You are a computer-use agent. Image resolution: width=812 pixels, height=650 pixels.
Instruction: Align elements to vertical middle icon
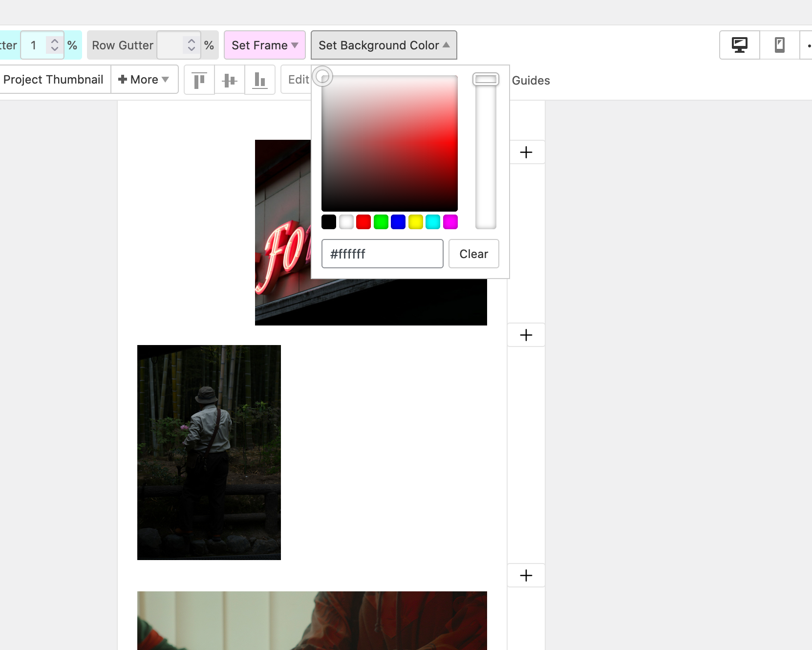229,80
